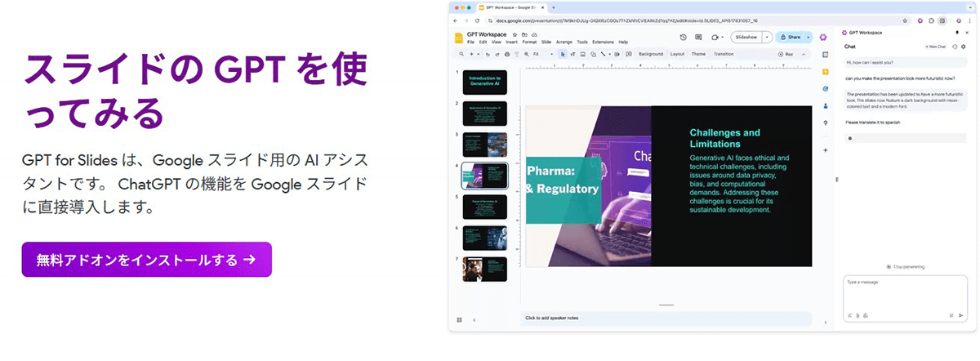Open the Format menu

point(529,42)
